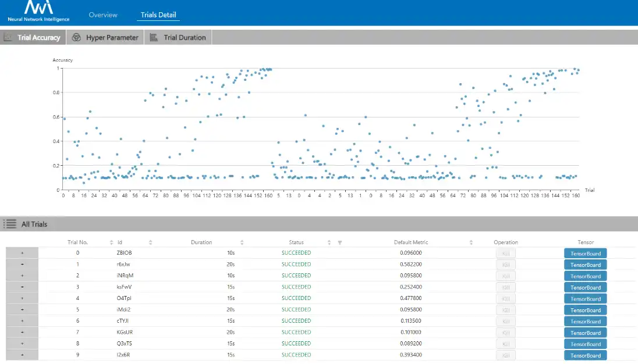Sort table by Trial No. arrows
This screenshot has width=638, height=364.
coord(112,242)
